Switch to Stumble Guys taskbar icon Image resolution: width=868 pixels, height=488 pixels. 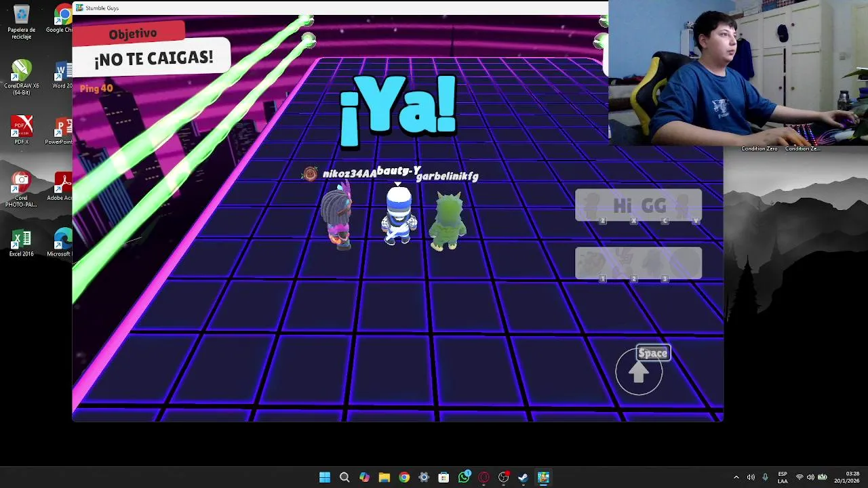coord(543,477)
